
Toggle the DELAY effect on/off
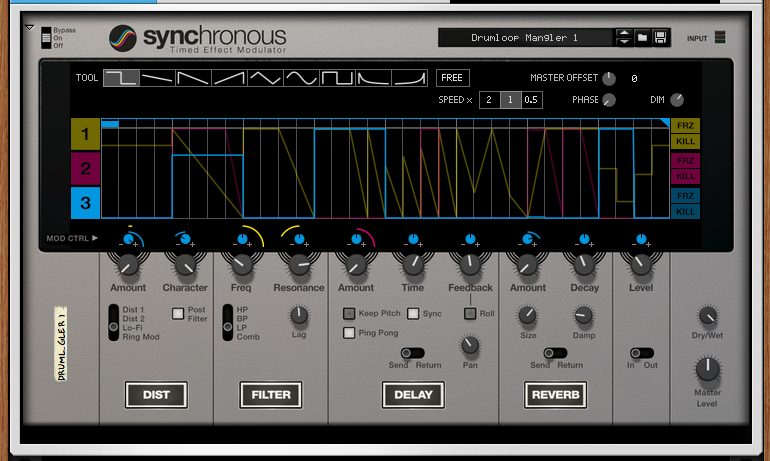pyautogui.click(x=413, y=395)
